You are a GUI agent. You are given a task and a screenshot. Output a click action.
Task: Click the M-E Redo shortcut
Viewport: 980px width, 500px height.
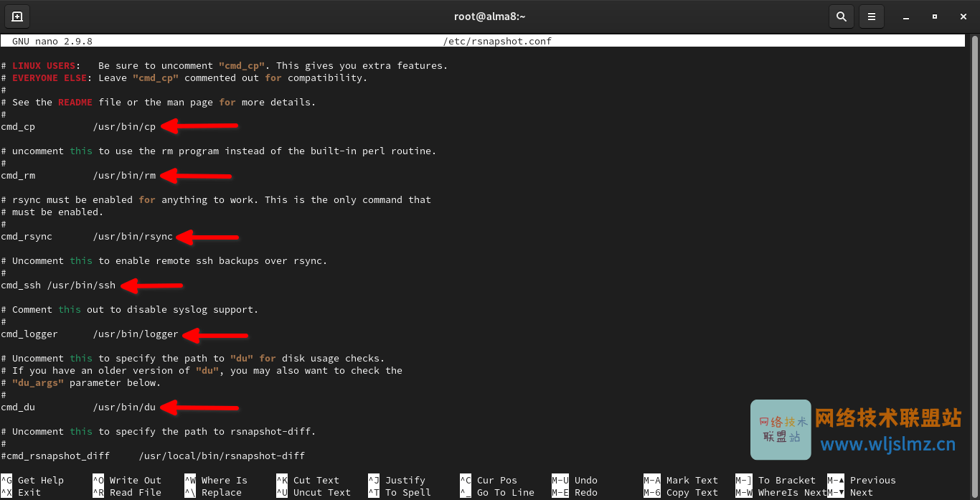click(575, 493)
